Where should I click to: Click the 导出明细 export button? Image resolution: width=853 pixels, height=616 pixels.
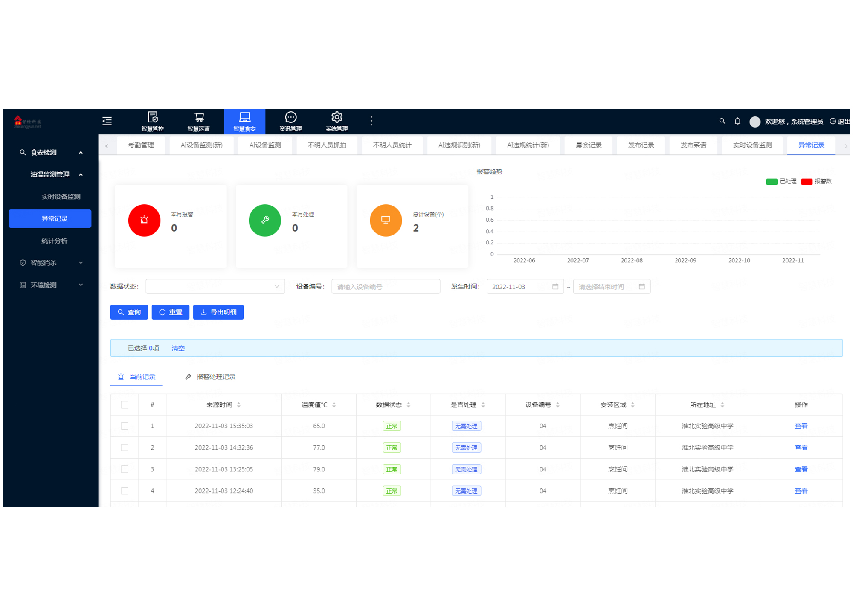click(218, 312)
